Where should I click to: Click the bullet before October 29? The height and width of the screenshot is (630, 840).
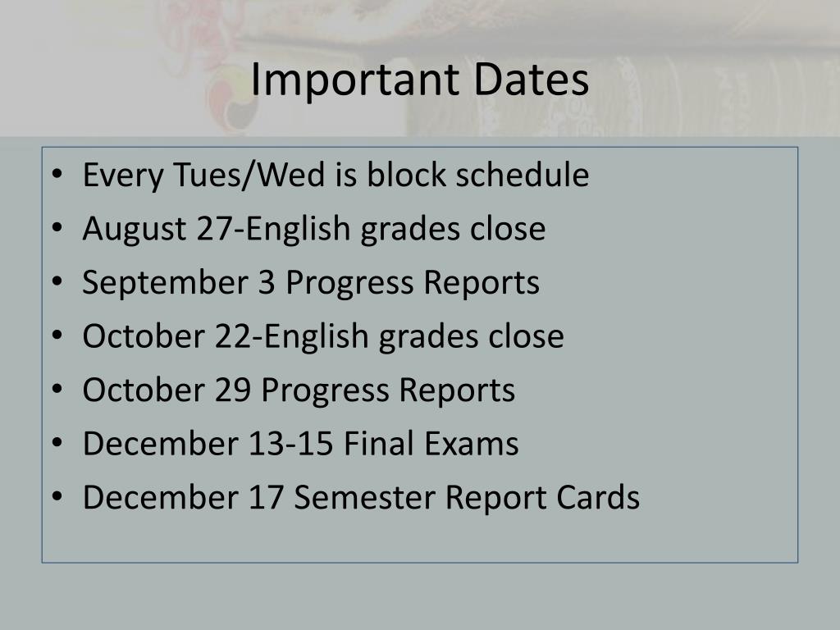coord(57,389)
